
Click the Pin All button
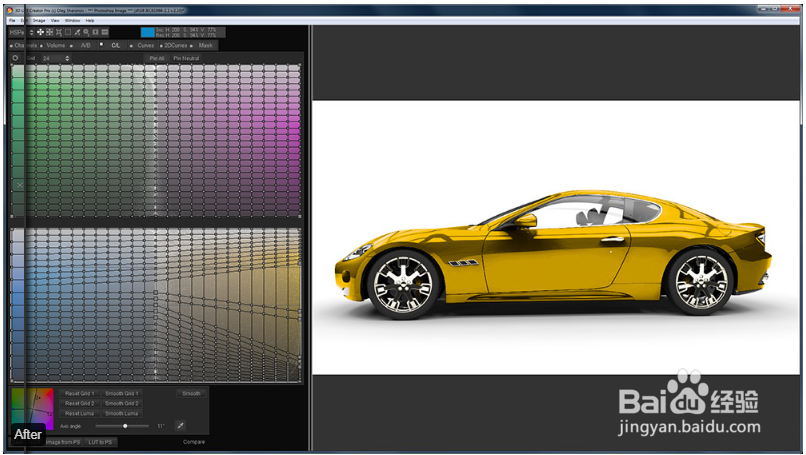click(x=157, y=58)
